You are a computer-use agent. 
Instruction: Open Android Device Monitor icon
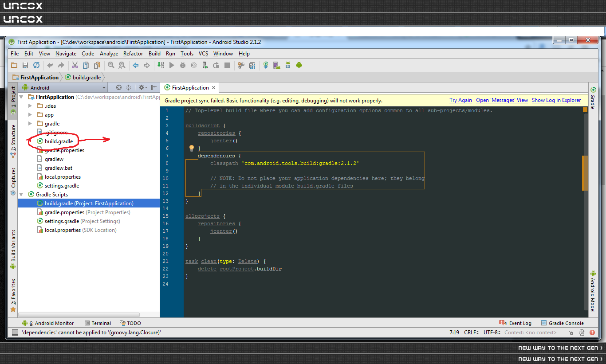tap(299, 65)
